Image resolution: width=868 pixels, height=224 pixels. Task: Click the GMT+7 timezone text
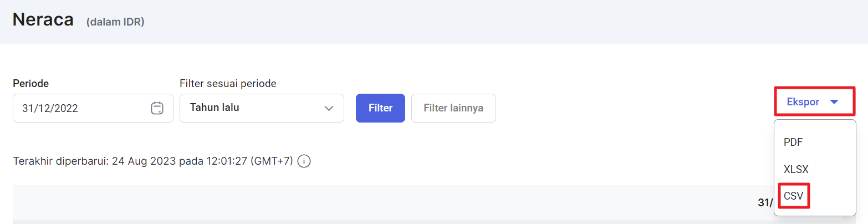pyautogui.click(x=272, y=161)
